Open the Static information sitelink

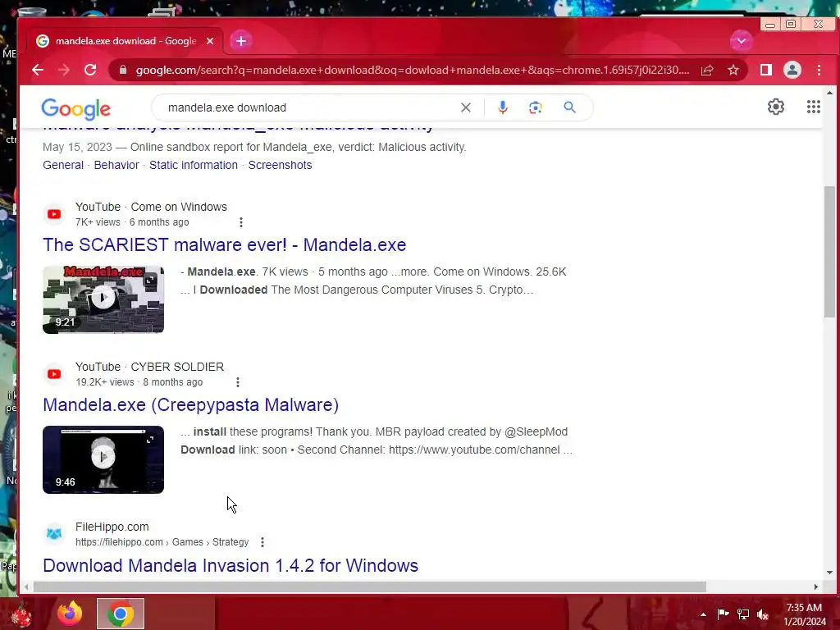194,165
